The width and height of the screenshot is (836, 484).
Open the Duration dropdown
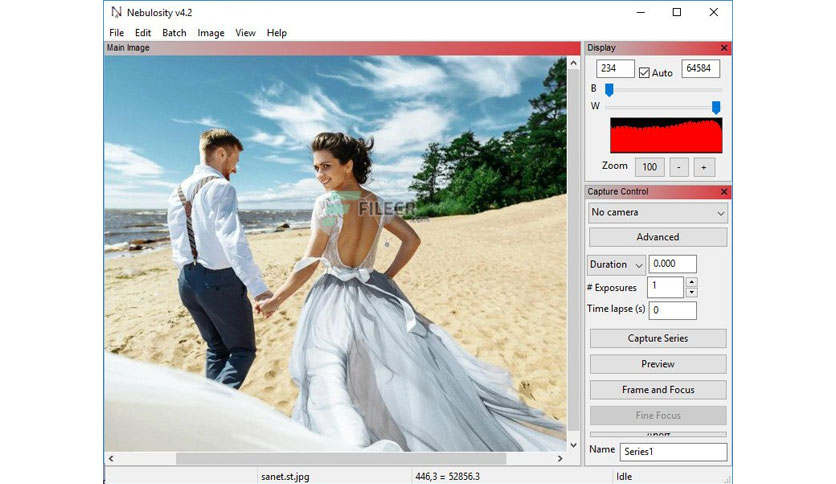tap(617, 264)
